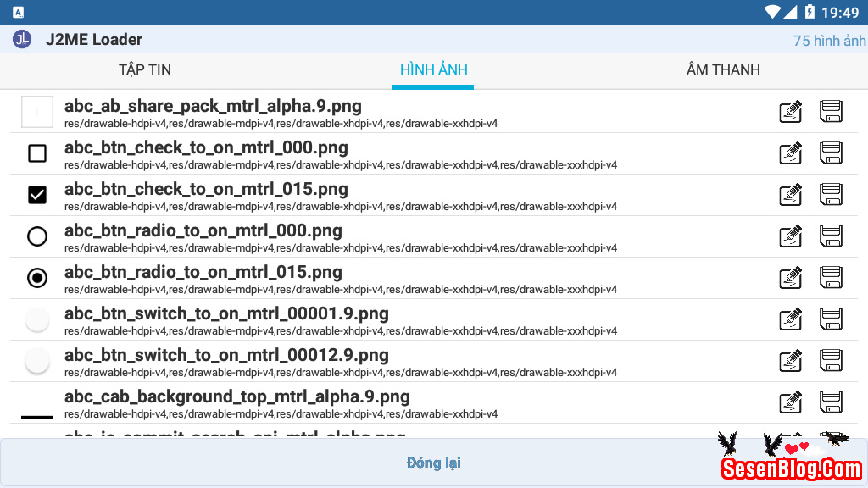Viewport: 868px width, 488px height.
Task: Switch to the ÂM THANH tab
Action: pyautogui.click(x=723, y=69)
